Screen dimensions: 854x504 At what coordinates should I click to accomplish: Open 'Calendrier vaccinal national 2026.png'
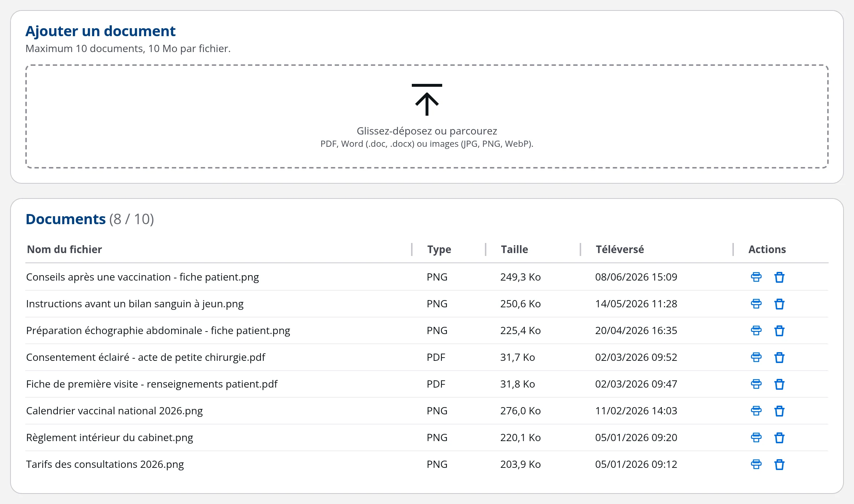pos(114,411)
